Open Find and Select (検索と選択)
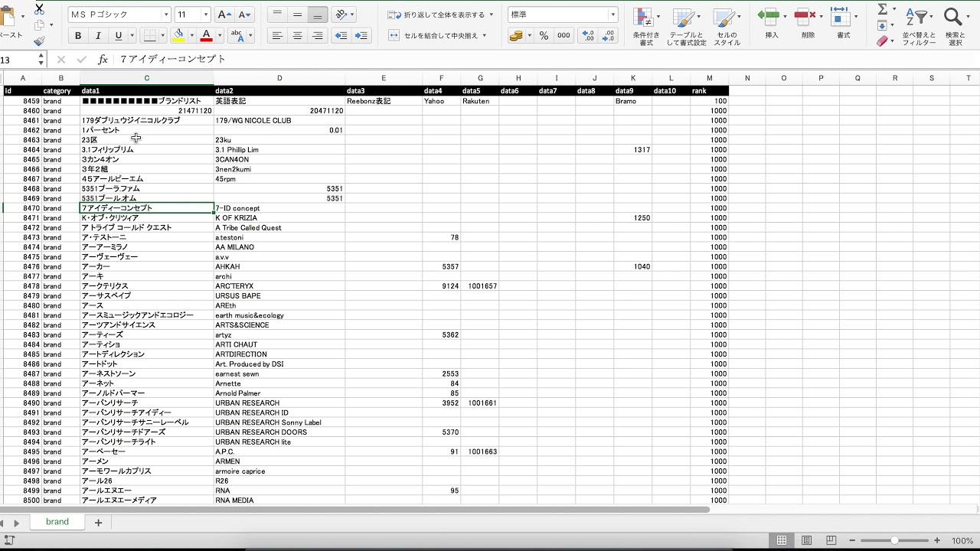Viewport: 980px width, 551px height. coord(955,27)
